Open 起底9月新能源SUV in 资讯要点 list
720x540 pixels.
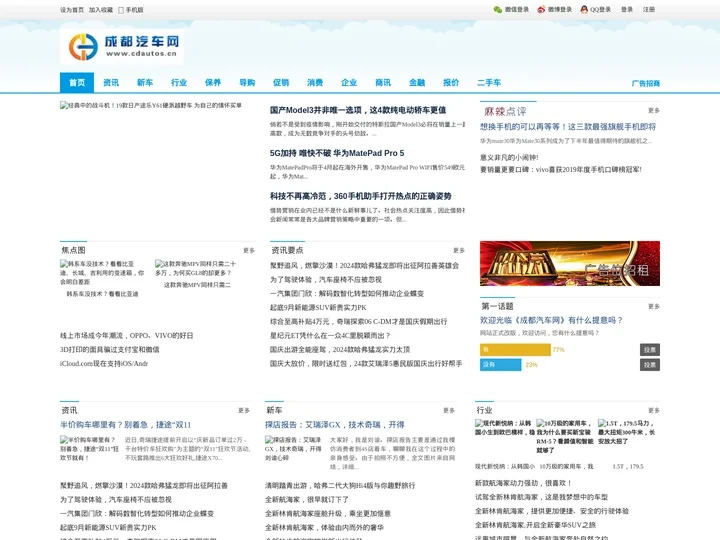[318, 308]
